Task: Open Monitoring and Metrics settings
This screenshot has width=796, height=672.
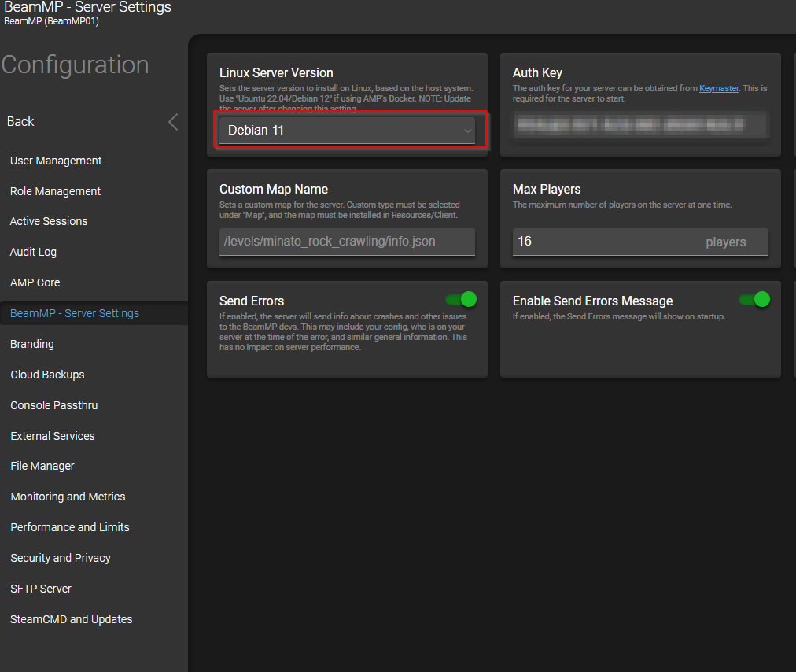Action: [x=68, y=497]
